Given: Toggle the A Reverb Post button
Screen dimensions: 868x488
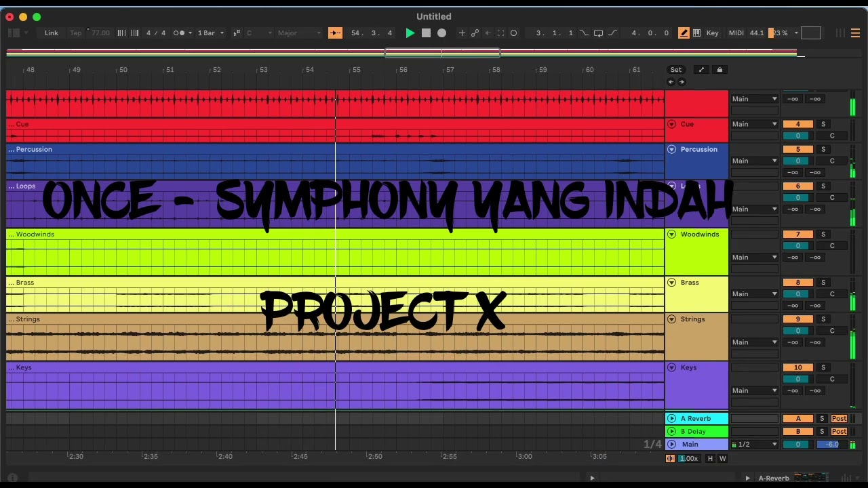Looking at the screenshot, I should click(839, 418).
